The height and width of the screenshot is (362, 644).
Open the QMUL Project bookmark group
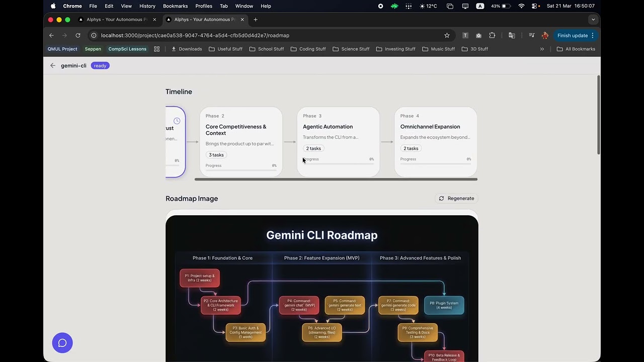pyautogui.click(x=62, y=49)
